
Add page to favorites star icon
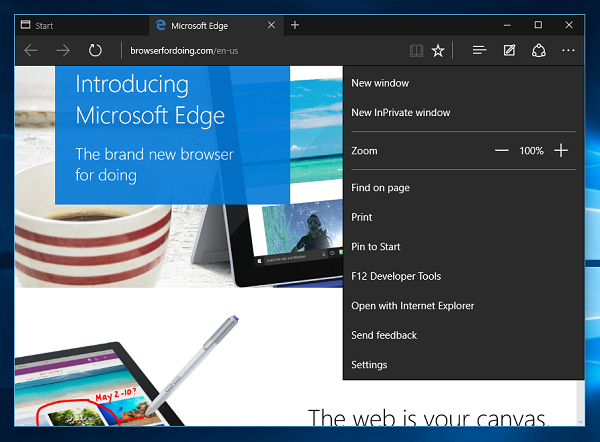438,51
